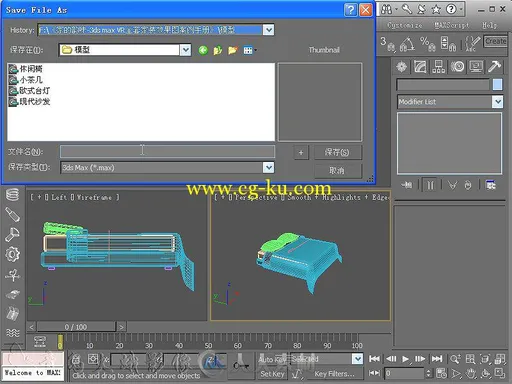Open Configure Modifier Sets icon
512x384 pixels.
coord(491,185)
